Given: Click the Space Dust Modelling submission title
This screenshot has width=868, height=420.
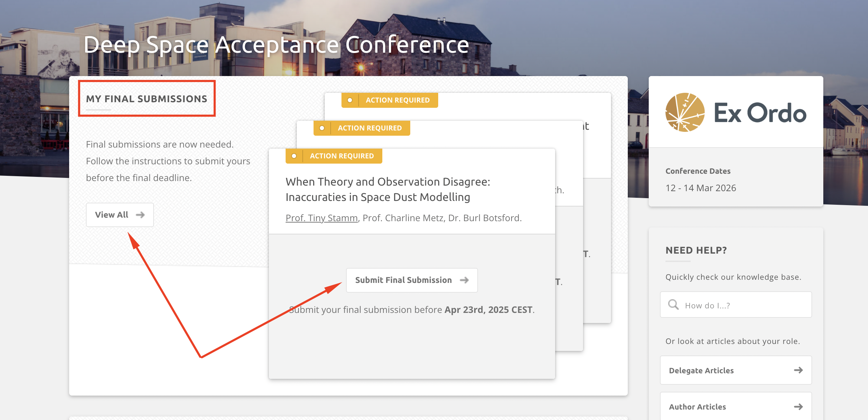Looking at the screenshot, I should point(388,189).
